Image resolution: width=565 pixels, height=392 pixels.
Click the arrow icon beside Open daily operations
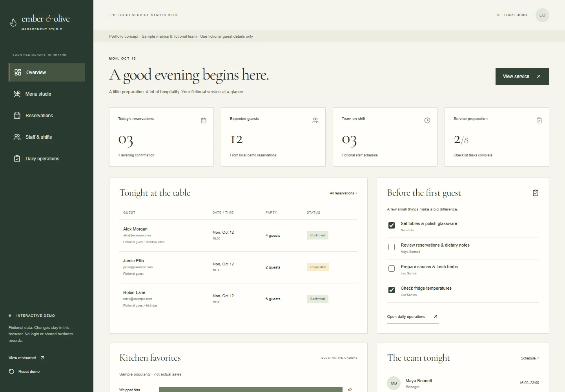(x=435, y=317)
